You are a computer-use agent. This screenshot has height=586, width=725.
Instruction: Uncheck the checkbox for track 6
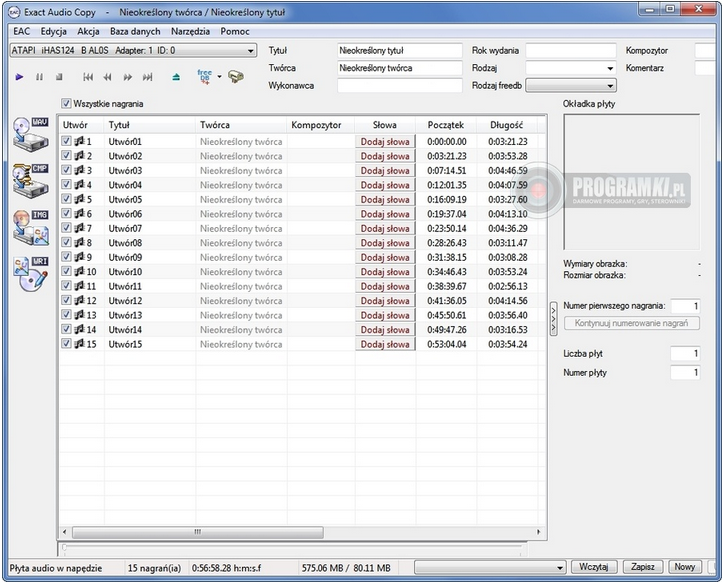66,213
